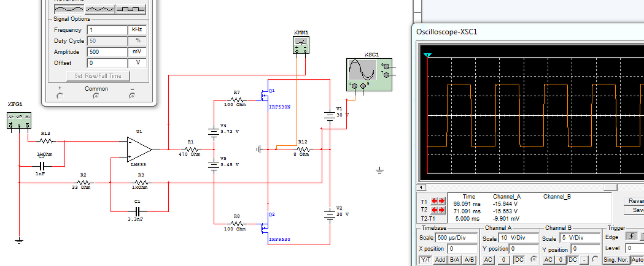Viewport: 644px width, 266px height.
Task: Open the kHz frequency unit selector
Action: tap(137, 30)
